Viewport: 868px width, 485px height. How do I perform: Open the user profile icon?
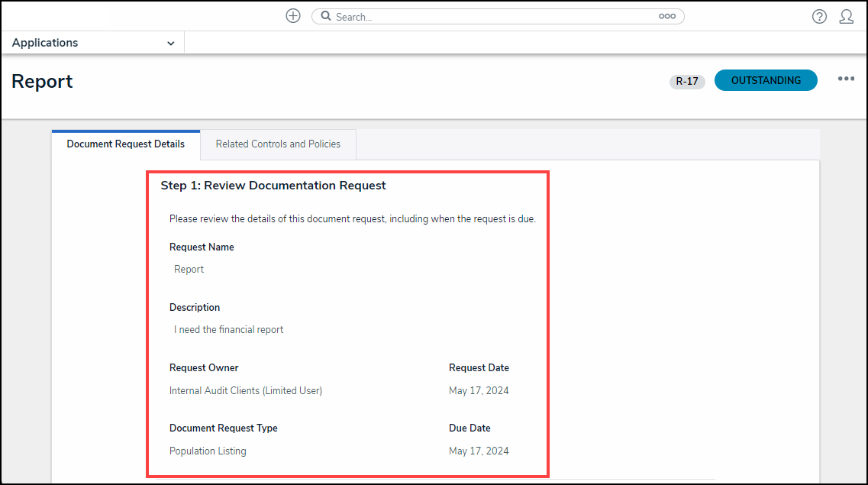click(x=847, y=17)
